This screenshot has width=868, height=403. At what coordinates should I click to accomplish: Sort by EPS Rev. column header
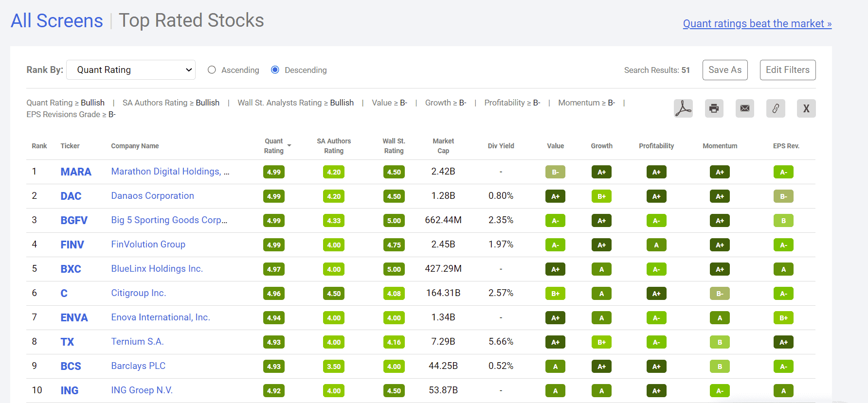[x=786, y=146]
